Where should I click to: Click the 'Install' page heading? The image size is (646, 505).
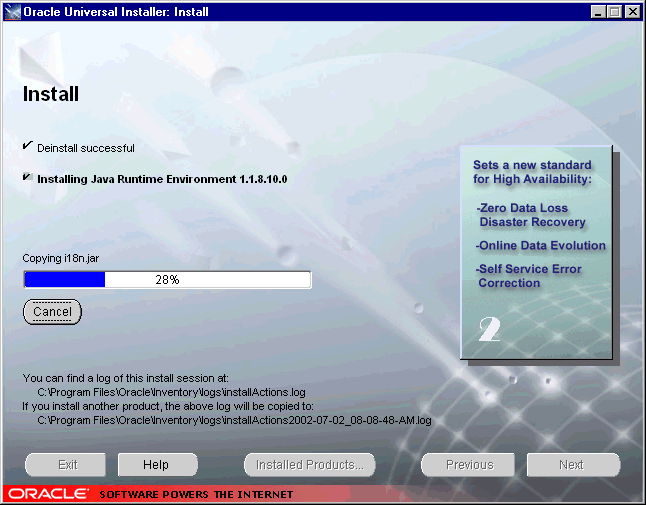(x=51, y=94)
